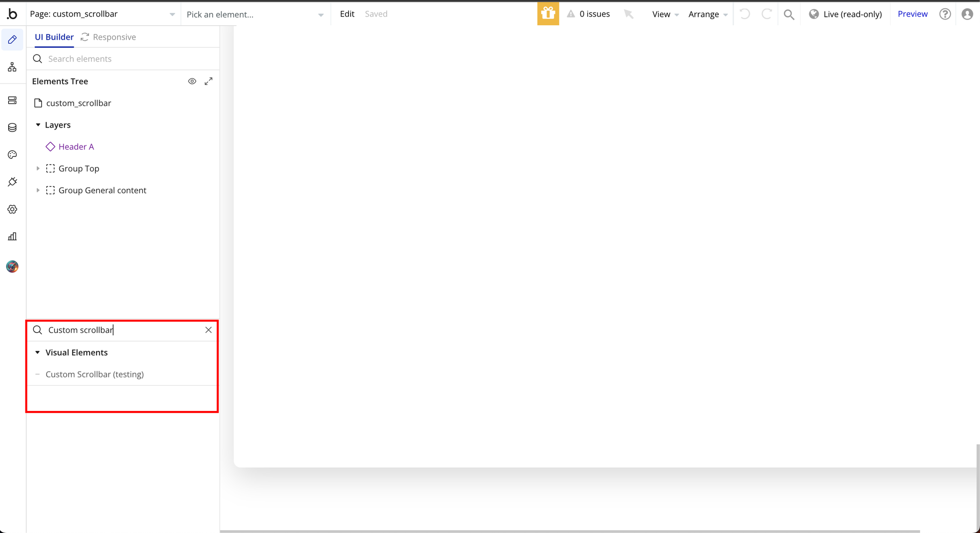Open the Logs chart icon
The width and height of the screenshot is (980, 533).
(x=12, y=236)
